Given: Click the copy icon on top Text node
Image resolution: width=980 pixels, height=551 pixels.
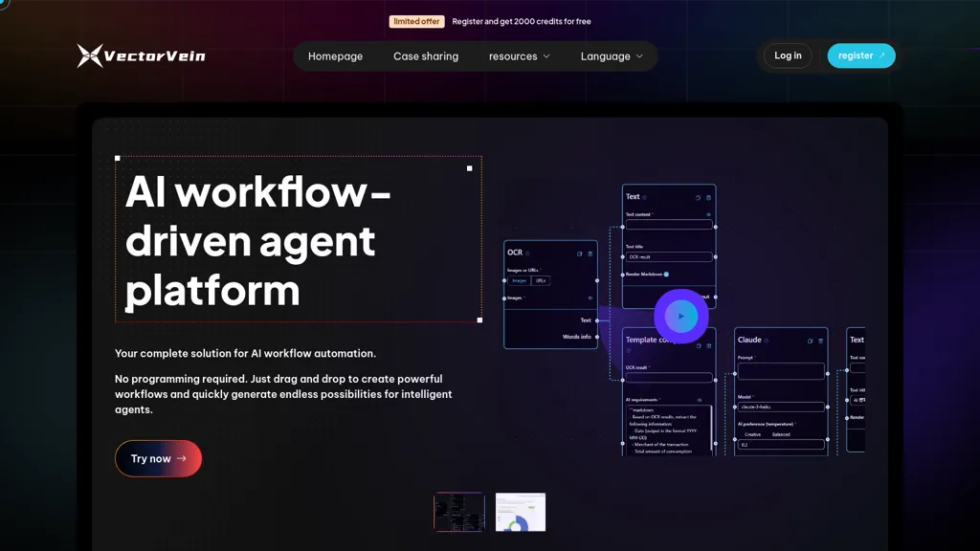Looking at the screenshot, I should [x=698, y=197].
